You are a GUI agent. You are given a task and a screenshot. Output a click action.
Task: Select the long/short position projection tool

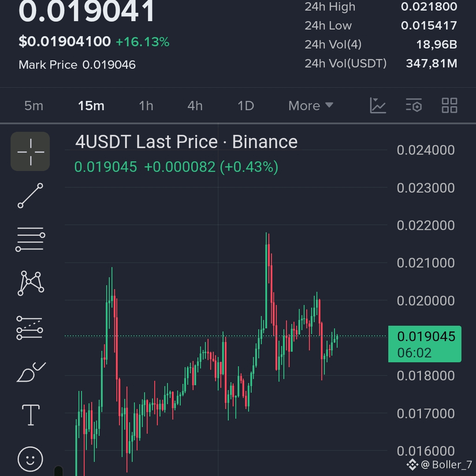(30, 327)
